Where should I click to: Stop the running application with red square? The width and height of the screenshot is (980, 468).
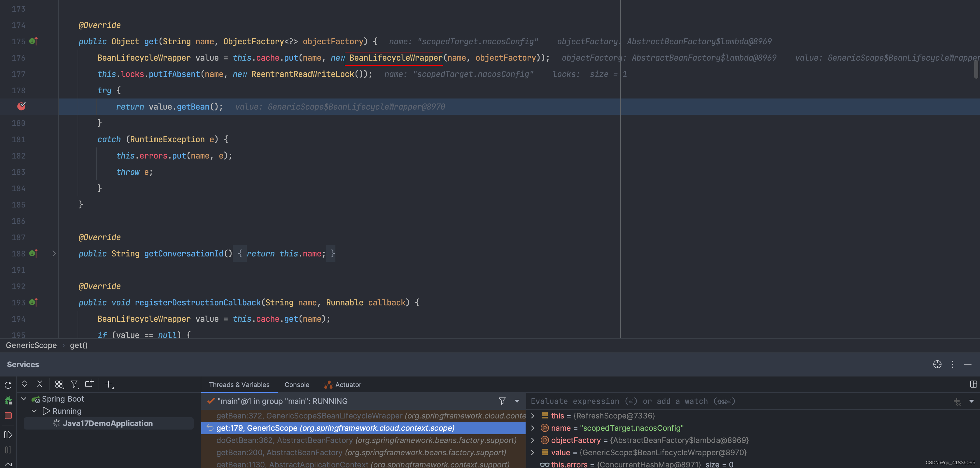(x=8, y=416)
